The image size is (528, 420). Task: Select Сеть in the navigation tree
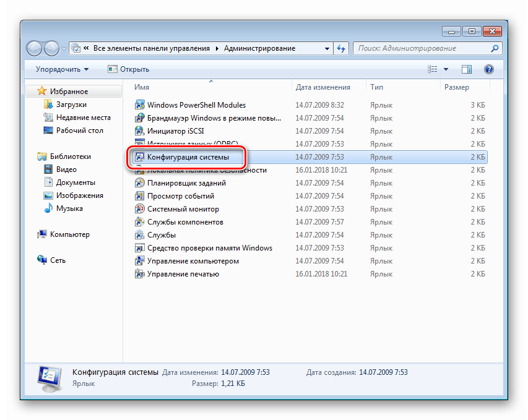tap(58, 260)
